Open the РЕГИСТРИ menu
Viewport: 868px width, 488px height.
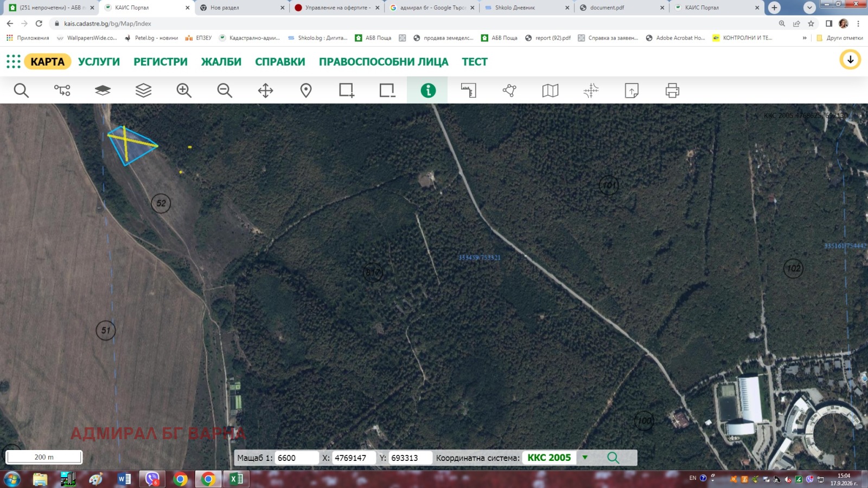[161, 61]
